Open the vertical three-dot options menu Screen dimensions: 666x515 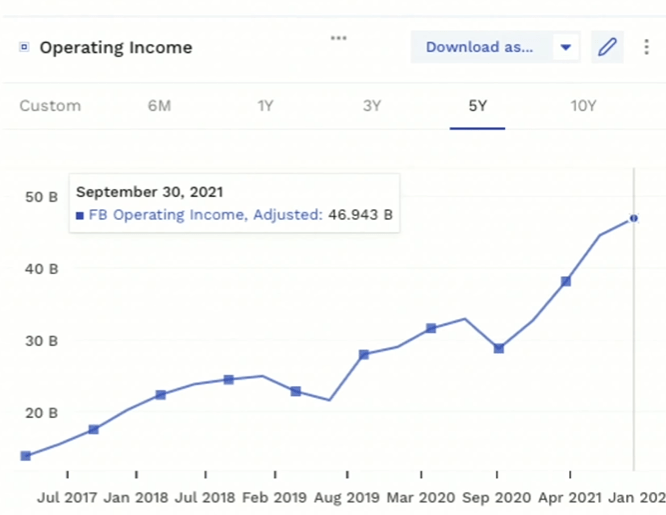click(x=646, y=47)
